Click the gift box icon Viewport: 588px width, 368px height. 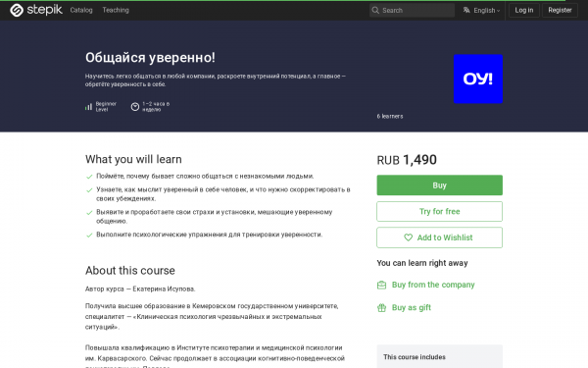click(x=381, y=308)
